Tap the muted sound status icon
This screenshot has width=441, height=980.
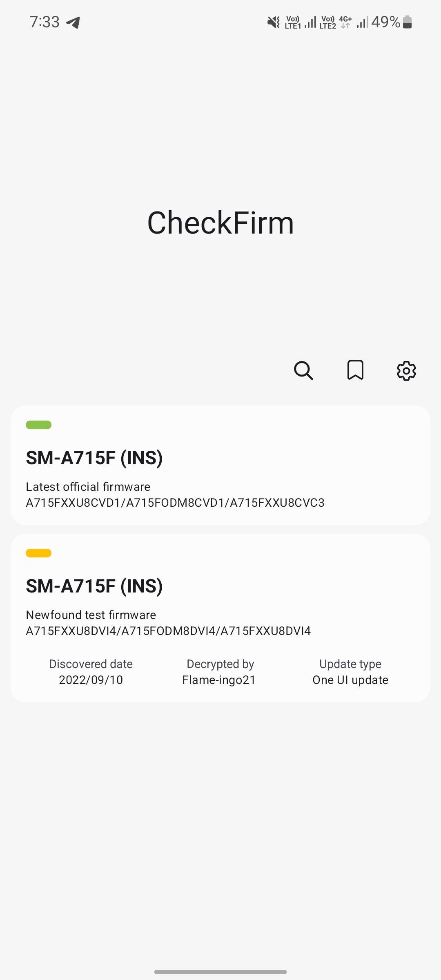tap(273, 22)
